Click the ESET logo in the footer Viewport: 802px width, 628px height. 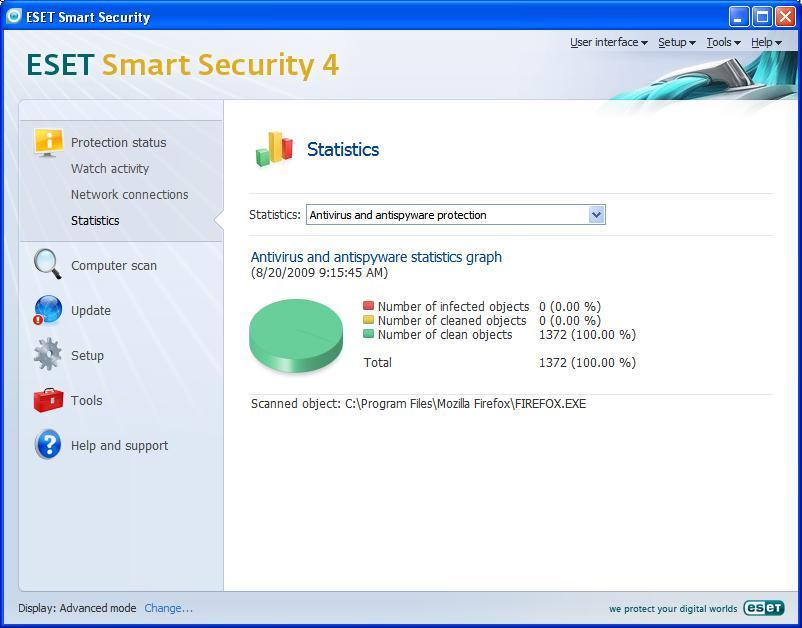[764, 608]
